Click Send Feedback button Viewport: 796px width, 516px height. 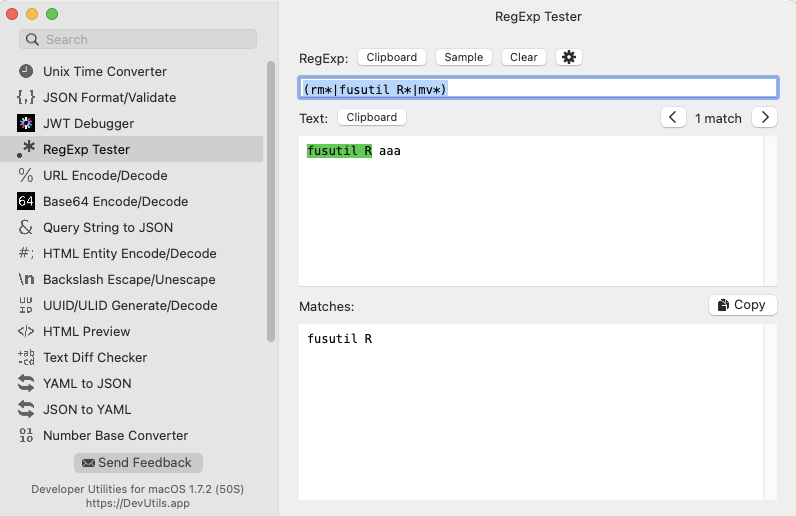click(x=138, y=463)
